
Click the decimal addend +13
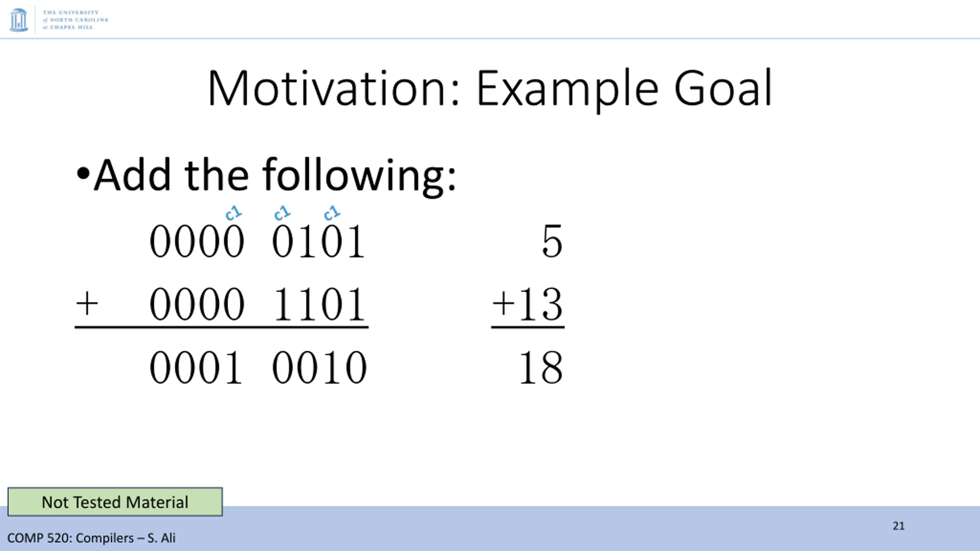(x=528, y=305)
